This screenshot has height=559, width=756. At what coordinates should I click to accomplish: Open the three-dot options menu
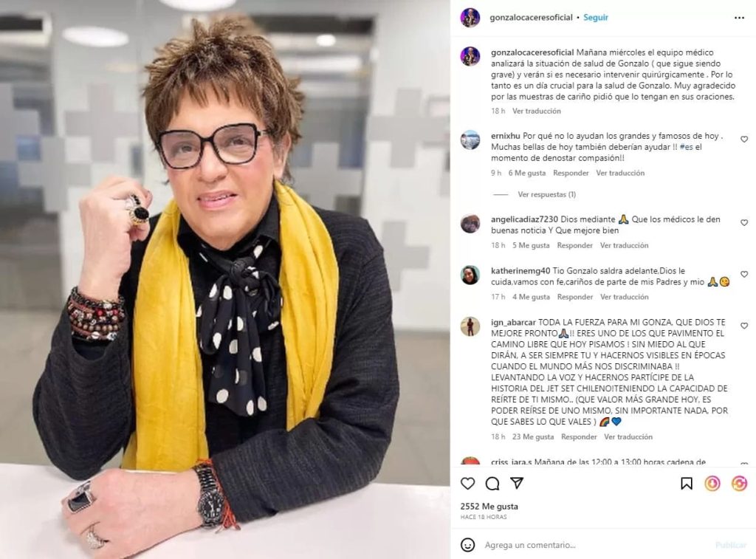[739, 18]
